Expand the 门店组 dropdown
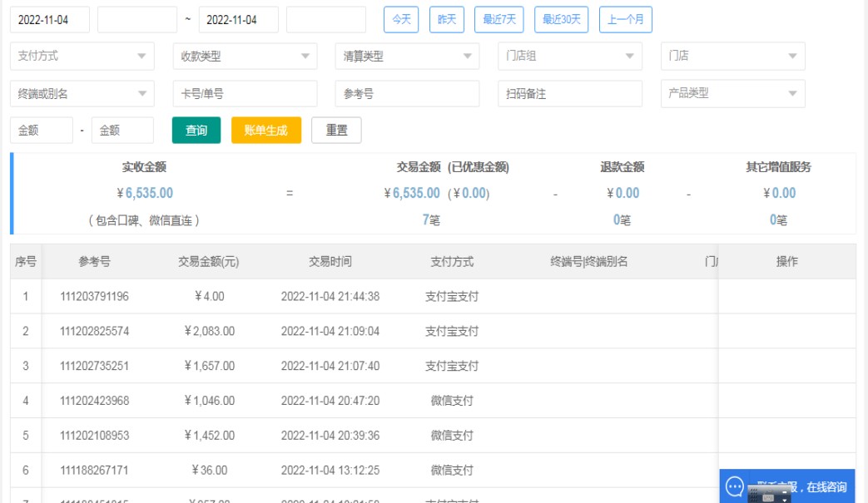The height and width of the screenshot is (503, 868). point(569,57)
